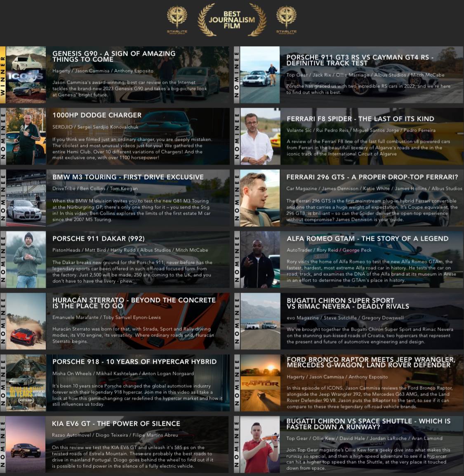Click the BMW M3 description mentioning Nürburgring GP
The image size is (464, 476).
(131, 210)
